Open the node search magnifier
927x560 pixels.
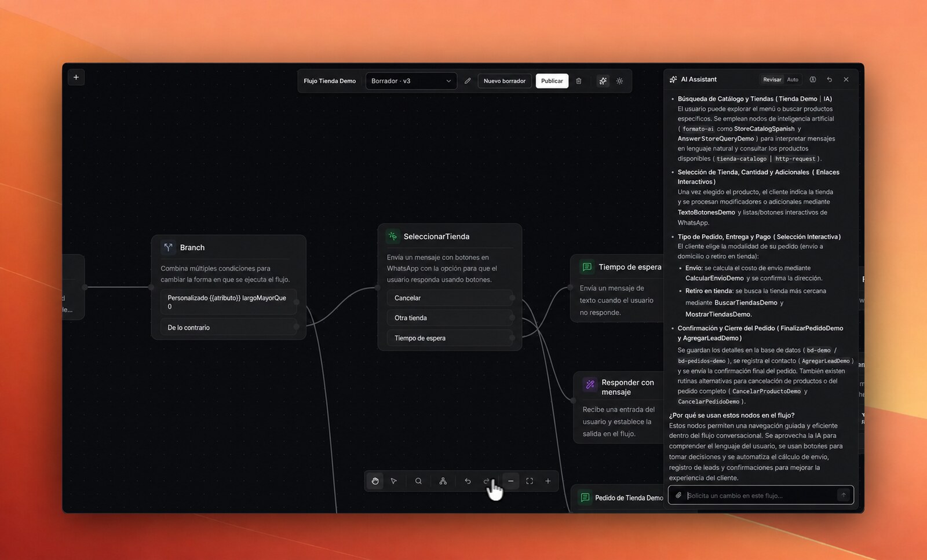[418, 481]
